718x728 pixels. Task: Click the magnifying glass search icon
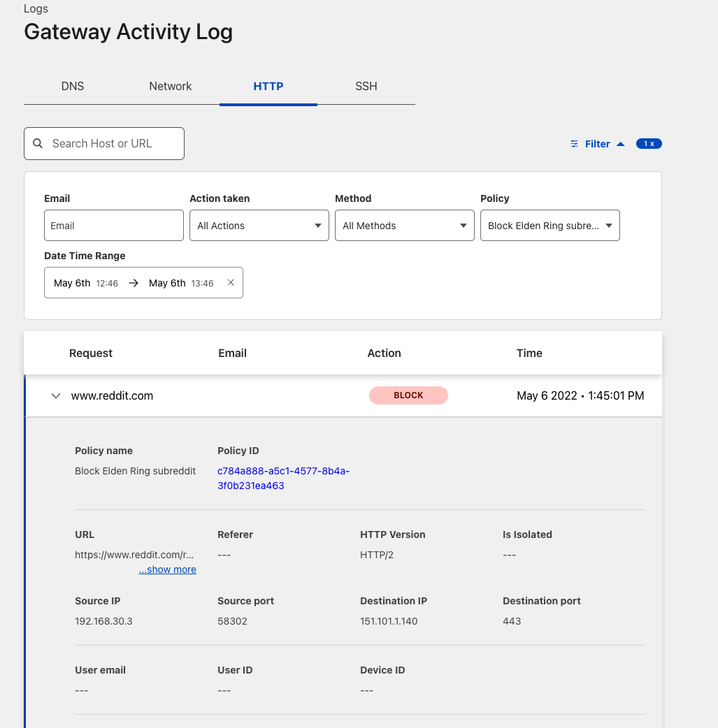click(x=38, y=143)
